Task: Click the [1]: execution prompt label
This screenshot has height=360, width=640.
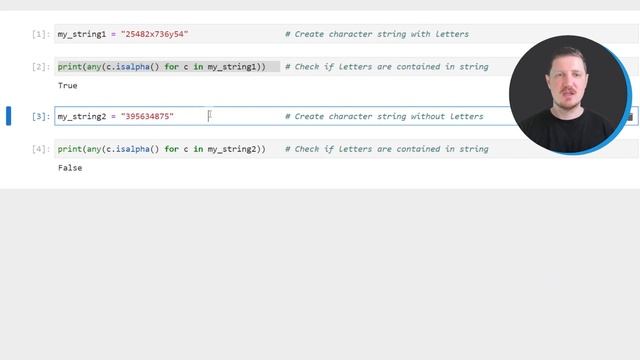Action: [x=41, y=34]
